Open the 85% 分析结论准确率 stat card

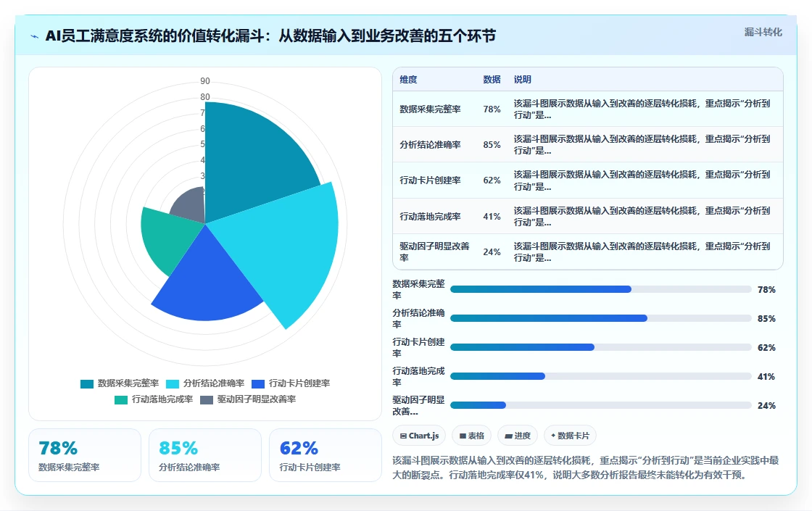click(x=205, y=455)
